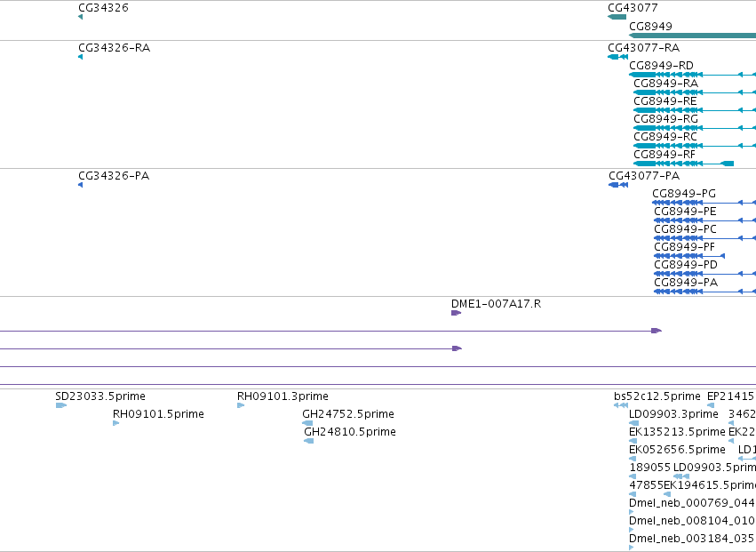This screenshot has width=756, height=552.
Task: Click the purple arrow glyph under DME1-007A17.R
Action: click(x=456, y=313)
